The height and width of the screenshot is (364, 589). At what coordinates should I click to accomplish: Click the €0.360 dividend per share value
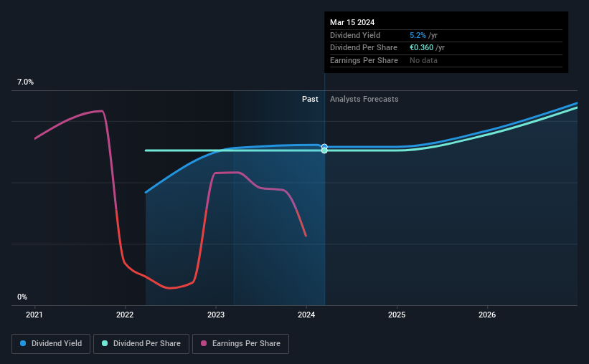coord(421,48)
